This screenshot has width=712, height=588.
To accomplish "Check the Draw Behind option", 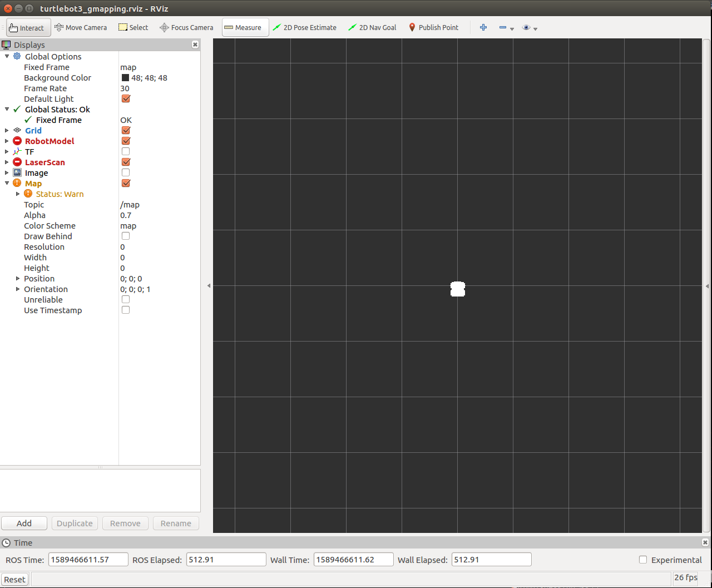I will [x=126, y=236].
